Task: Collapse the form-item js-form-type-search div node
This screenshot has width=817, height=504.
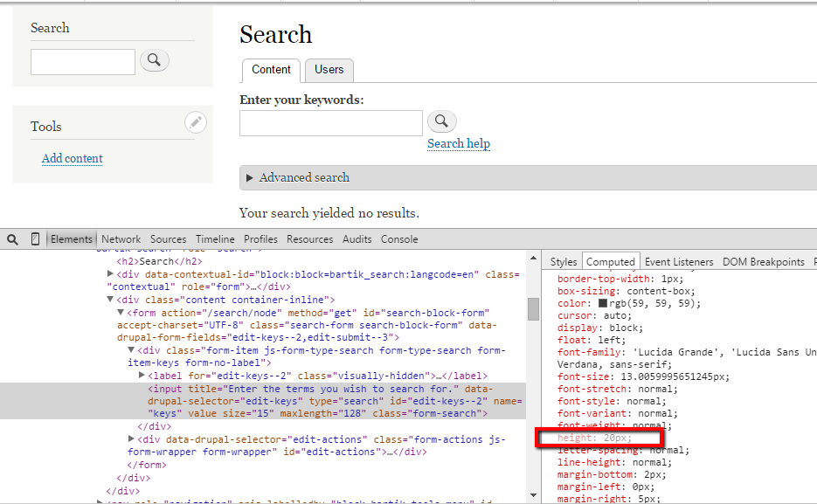Action: click(x=131, y=350)
